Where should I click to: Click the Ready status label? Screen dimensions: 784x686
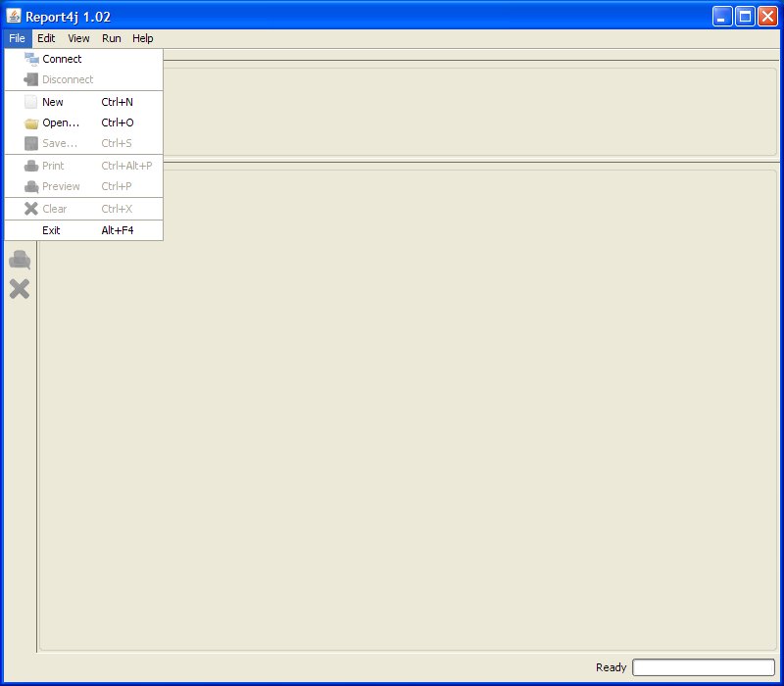pyautogui.click(x=611, y=667)
